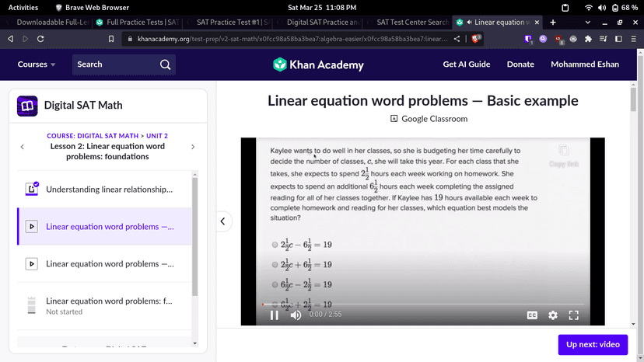Select answer 2½c + 6½ = 19
The width and height of the screenshot is (644, 362).
click(275, 265)
